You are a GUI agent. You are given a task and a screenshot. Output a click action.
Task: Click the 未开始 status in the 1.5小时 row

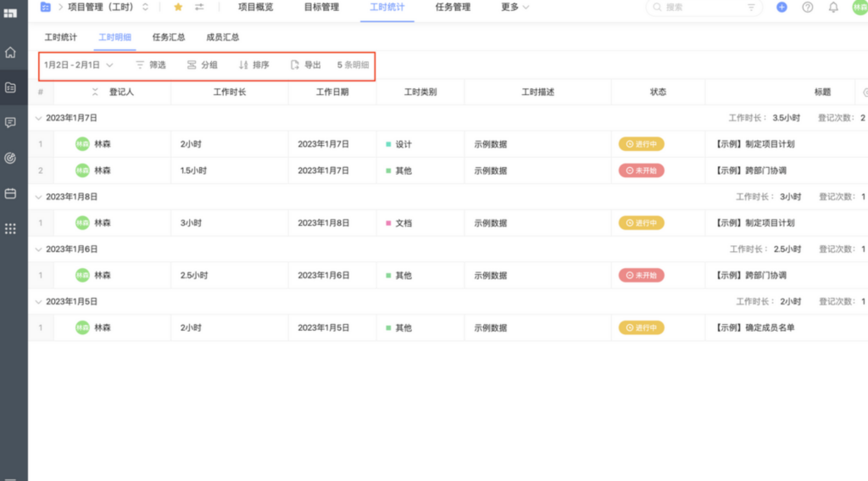pyautogui.click(x=641, y=171)
